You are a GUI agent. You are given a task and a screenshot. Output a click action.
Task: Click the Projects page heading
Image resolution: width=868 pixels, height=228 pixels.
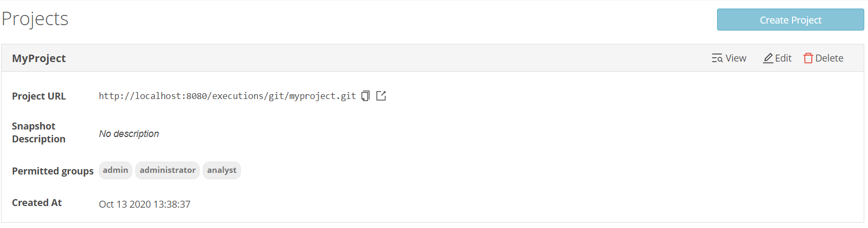pyautogui.click(x=35, y=19)
